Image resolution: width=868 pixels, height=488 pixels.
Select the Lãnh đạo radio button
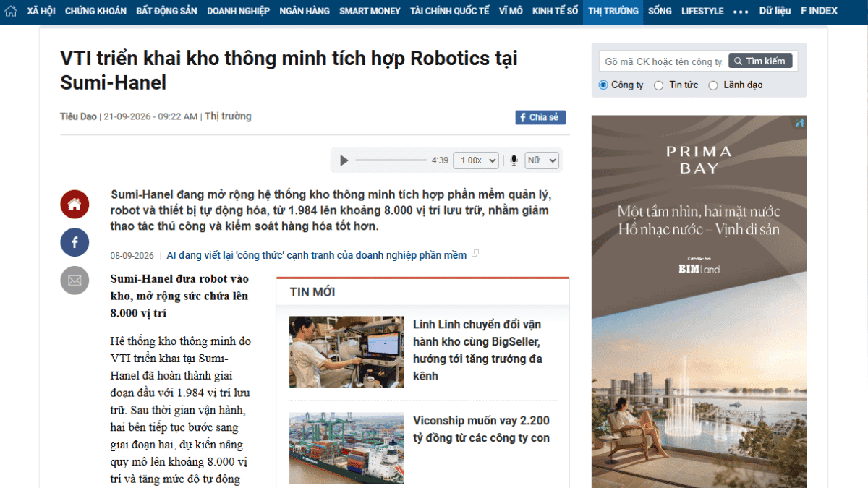click(x=713, y=85)
